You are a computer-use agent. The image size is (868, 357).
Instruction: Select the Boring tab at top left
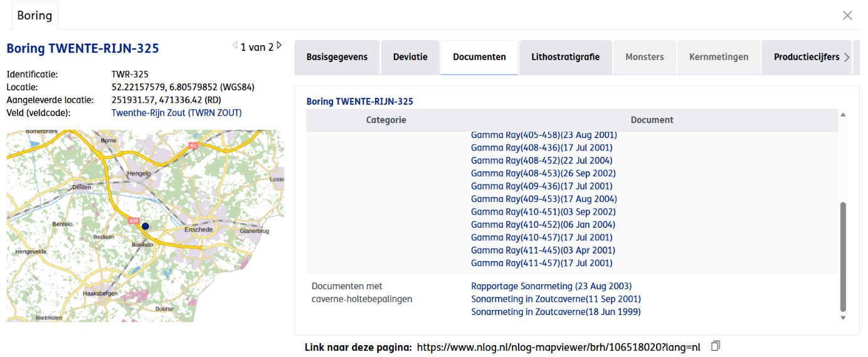click(x=34, y=15)
